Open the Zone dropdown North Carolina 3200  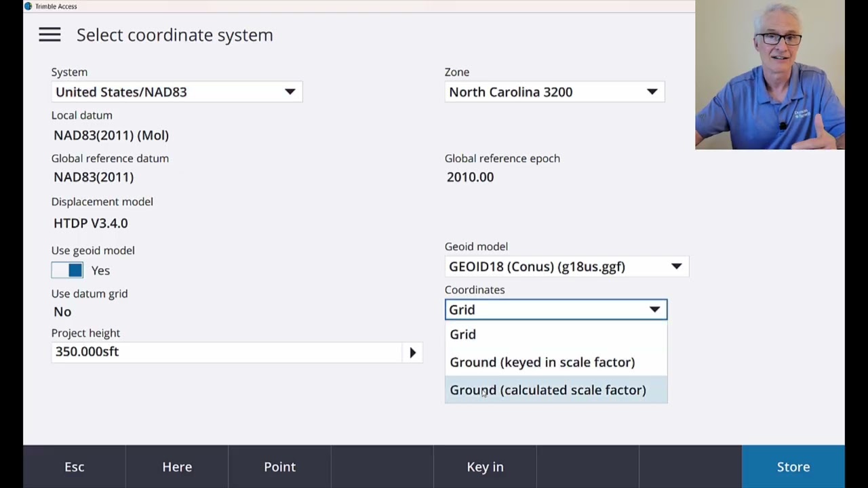555,92
